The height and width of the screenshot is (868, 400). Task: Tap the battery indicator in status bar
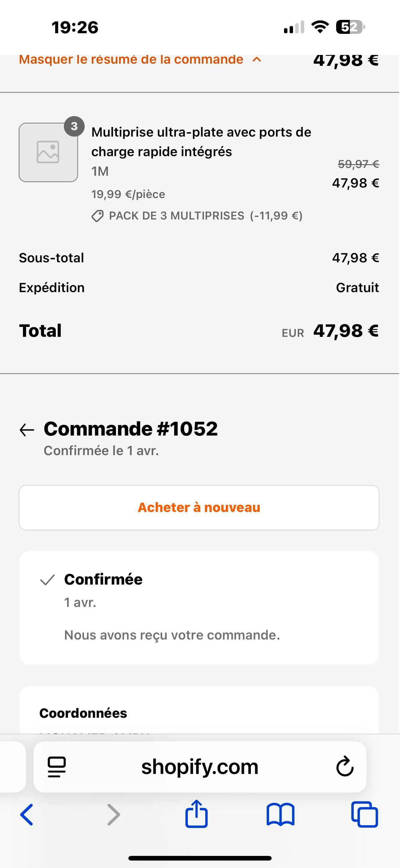point(350,27)
